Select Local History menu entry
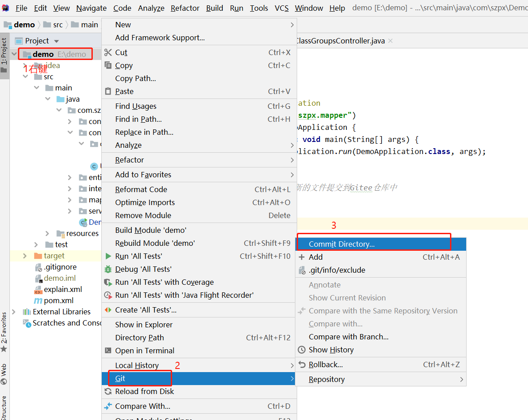528x420 pixels. pyautogui.click(x=199, y=365)
